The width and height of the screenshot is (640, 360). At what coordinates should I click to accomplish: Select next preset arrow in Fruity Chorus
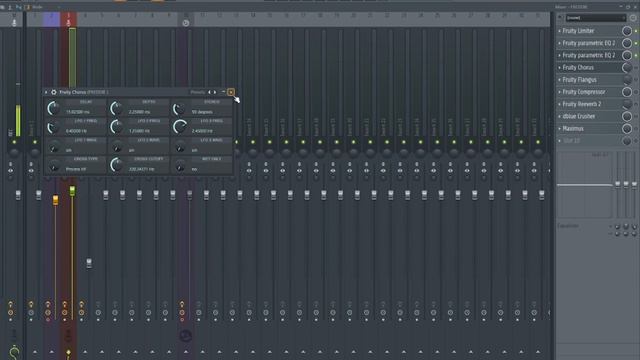(215, 92)
